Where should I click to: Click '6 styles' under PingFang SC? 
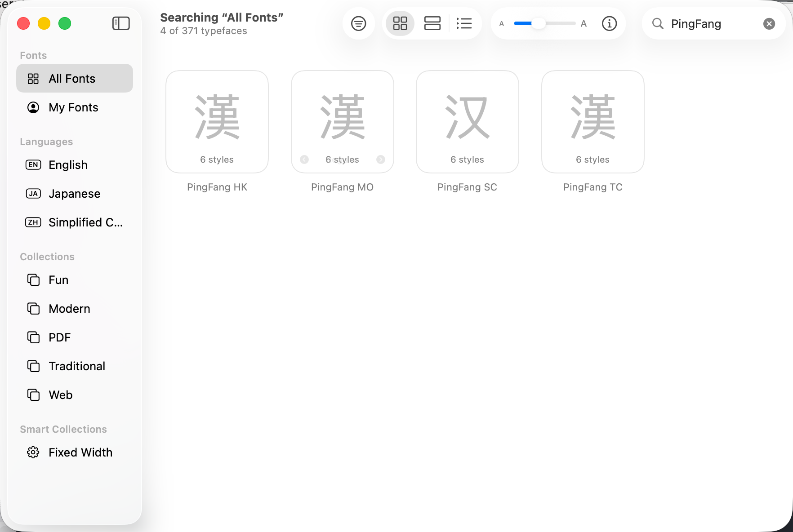pyautogui.click(x=468, y=160)
